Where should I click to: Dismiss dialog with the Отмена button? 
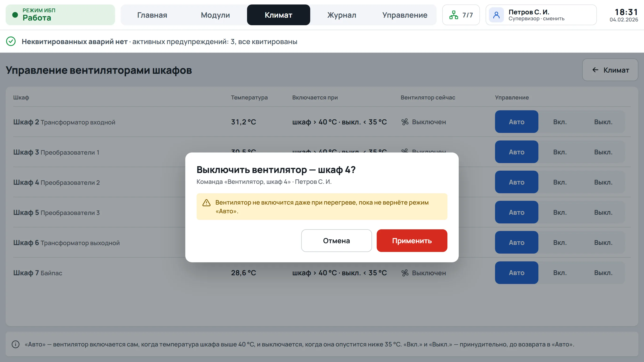(x=336, y=240)
